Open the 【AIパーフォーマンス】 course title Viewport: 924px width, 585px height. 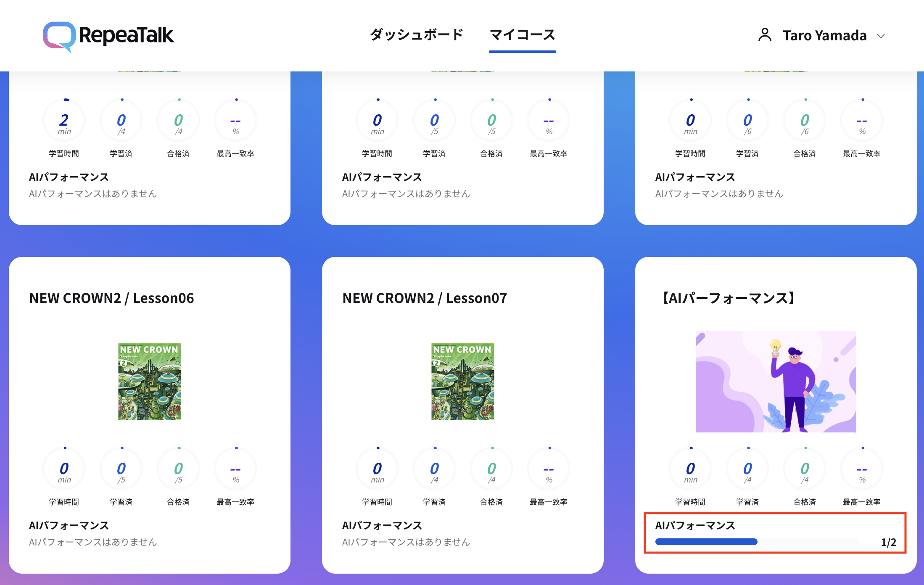(x=729, y=298)
